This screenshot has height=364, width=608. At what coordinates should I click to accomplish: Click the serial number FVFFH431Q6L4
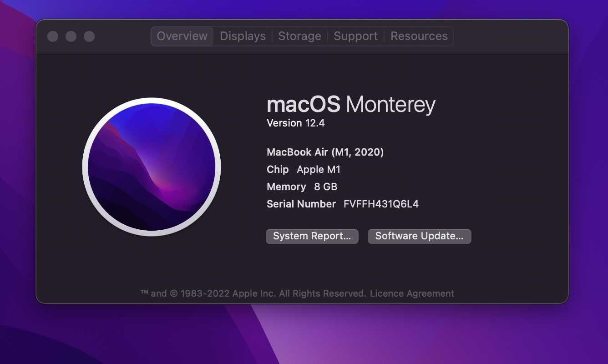click(381, 204)
